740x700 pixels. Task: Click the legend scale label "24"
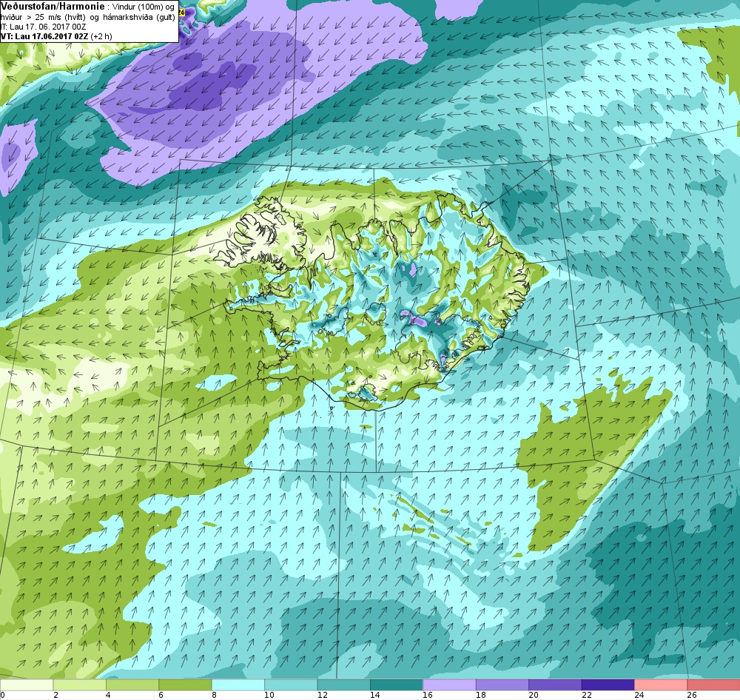pos(639,695)
